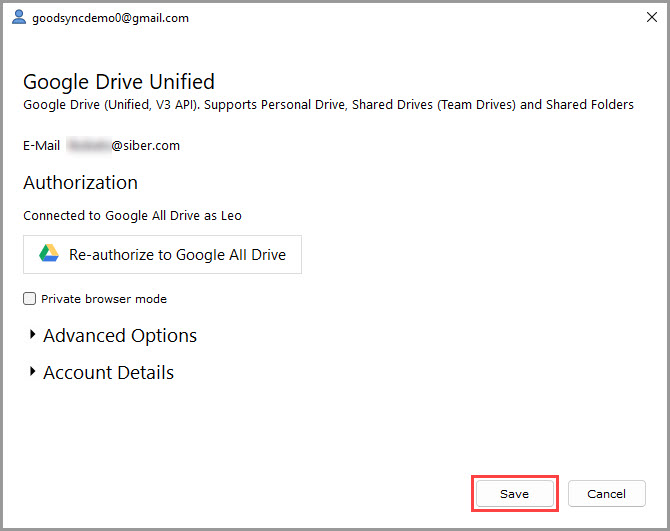The image size is (670, 531).
Task: Click the Unified V3 API description text
Action: pyautogui.click(x=328, y=105)
